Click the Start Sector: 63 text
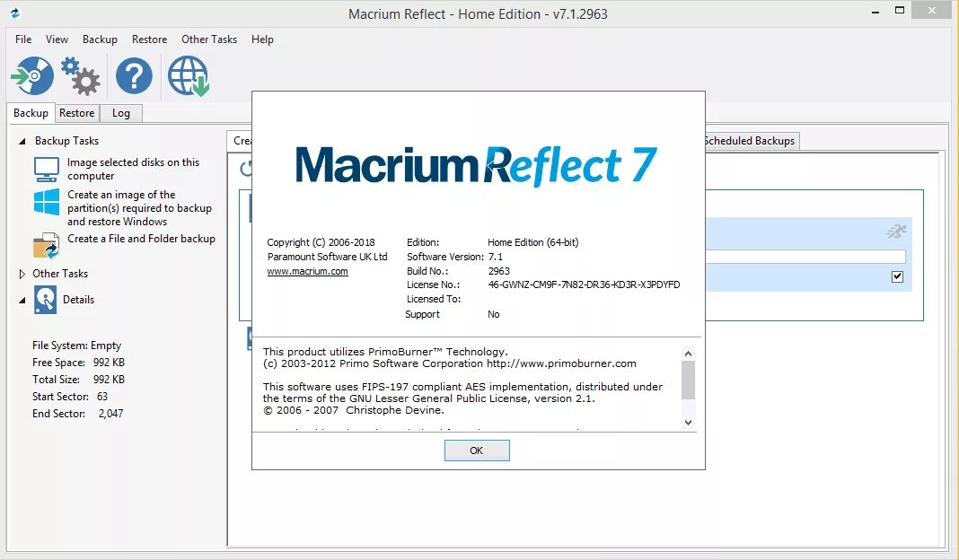The image size is (959, 560). (x=70, y=397)
